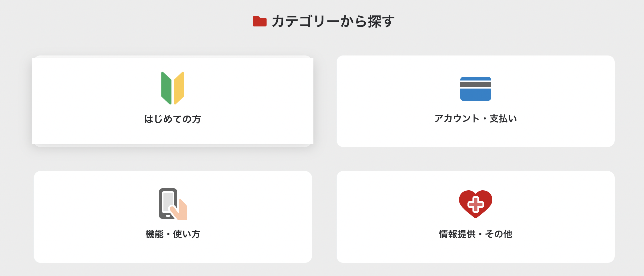
Task: Open the はじめての方 category link
Action: point(173,119)
